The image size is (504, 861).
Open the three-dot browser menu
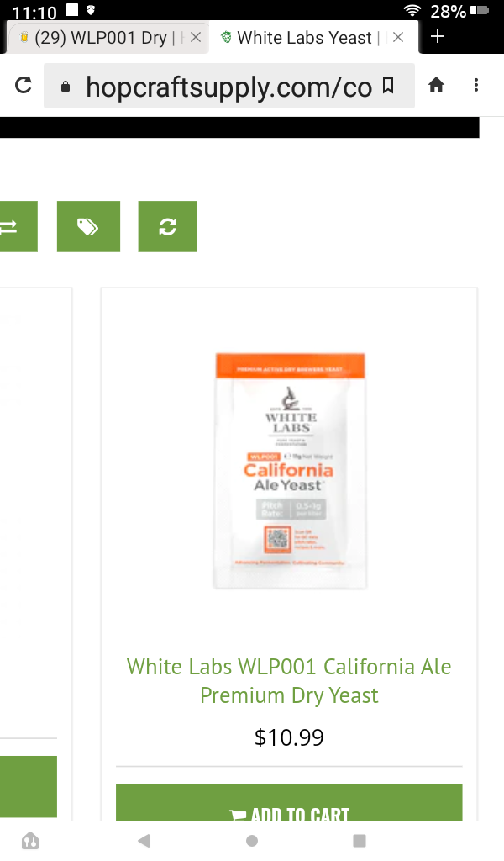tap(476, 85)
